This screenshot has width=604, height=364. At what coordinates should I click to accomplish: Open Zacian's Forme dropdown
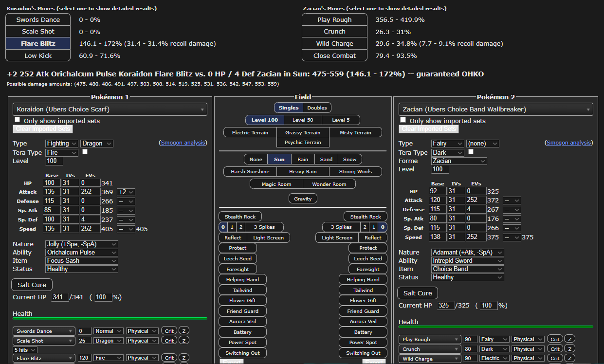coord(459,161)
